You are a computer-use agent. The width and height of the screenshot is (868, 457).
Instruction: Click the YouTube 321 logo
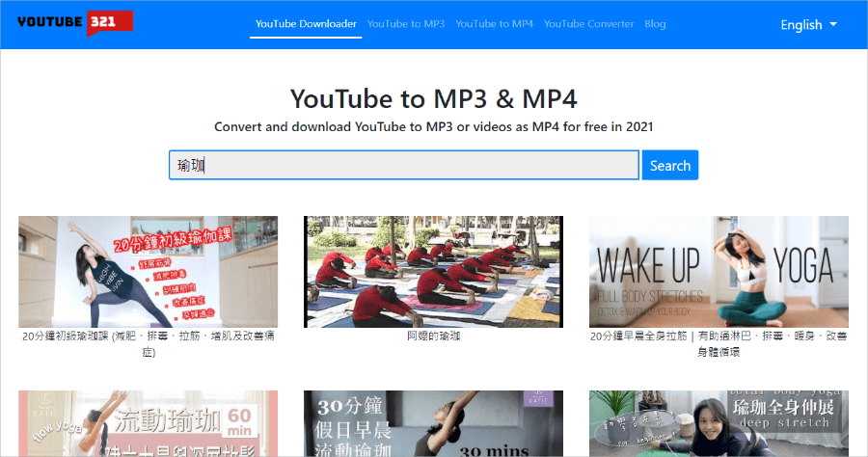(75, 23)
